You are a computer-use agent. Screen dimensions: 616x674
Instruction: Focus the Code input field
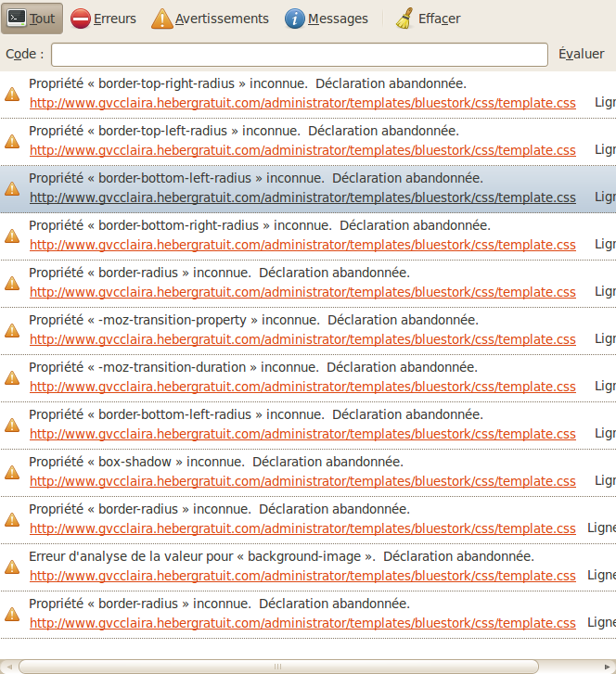coord(300,55)
